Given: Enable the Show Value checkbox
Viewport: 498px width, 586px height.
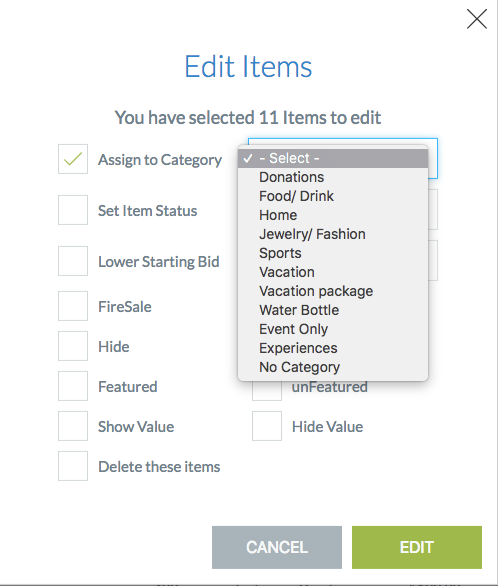Looking at the screenshot, I should 73,426.
